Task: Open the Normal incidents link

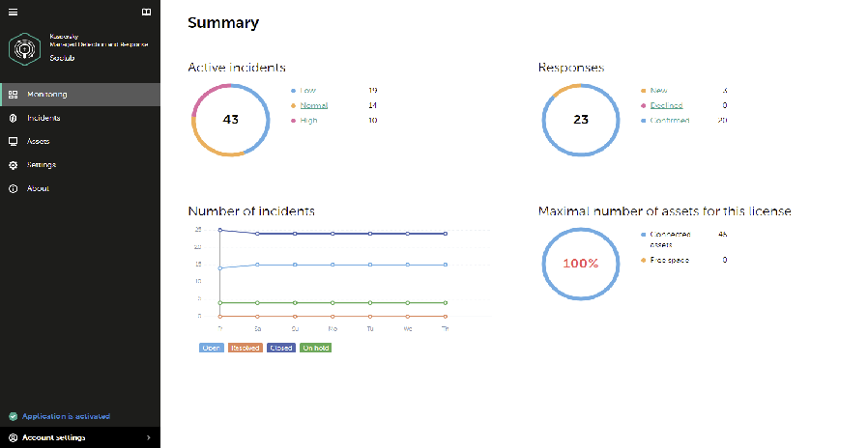Action: tap(314, 105)
